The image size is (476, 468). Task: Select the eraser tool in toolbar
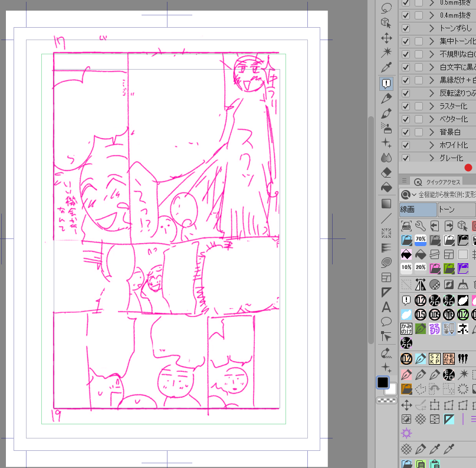(x=386, y=172)
